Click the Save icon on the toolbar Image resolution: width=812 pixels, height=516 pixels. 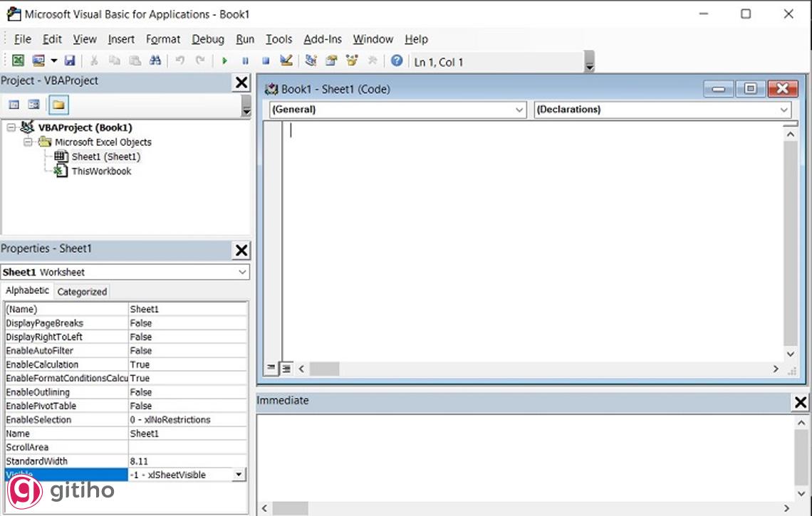pos(69,60)
